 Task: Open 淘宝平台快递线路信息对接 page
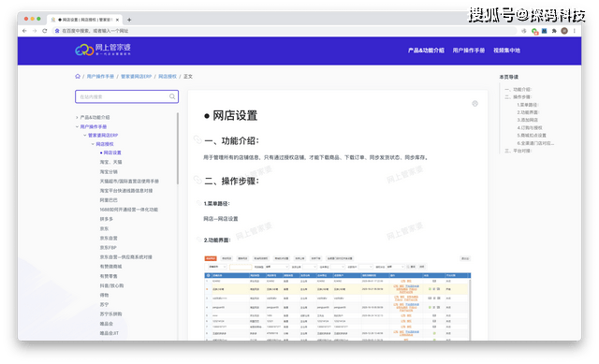coord(126,191)
